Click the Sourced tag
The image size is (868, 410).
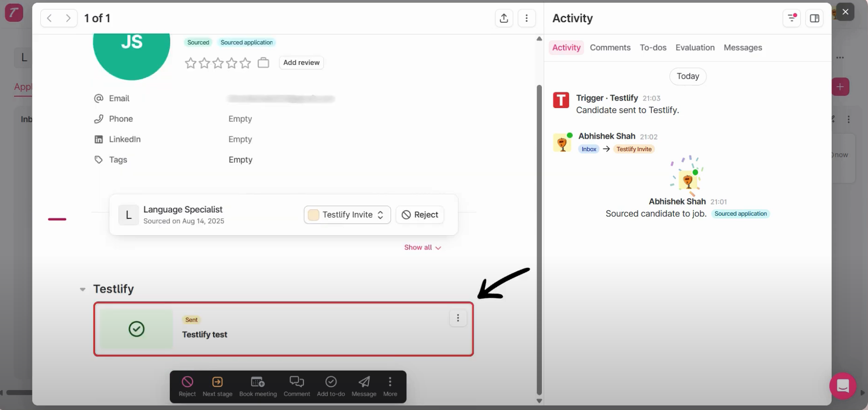pos(198,42)
